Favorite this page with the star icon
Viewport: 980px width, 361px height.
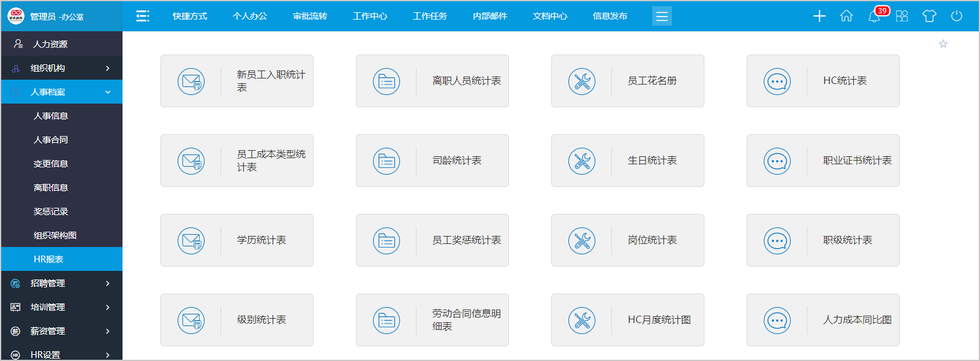click(943, 44)
